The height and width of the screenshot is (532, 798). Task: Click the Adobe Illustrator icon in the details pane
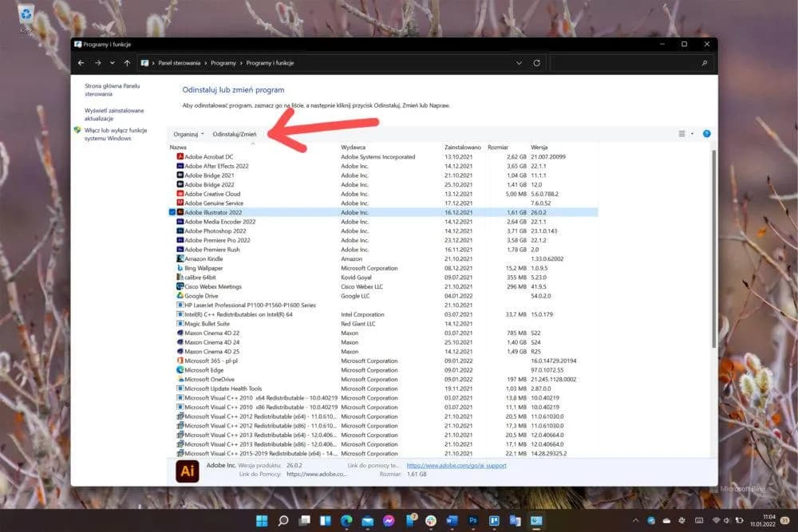(x=186, y=471)
